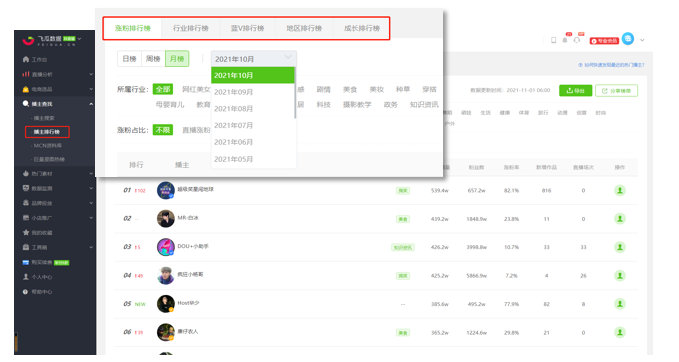679x362 pixels.
Task: Collapse the 播主查找 sidebar section chevron
Action: tap(91, 104)
